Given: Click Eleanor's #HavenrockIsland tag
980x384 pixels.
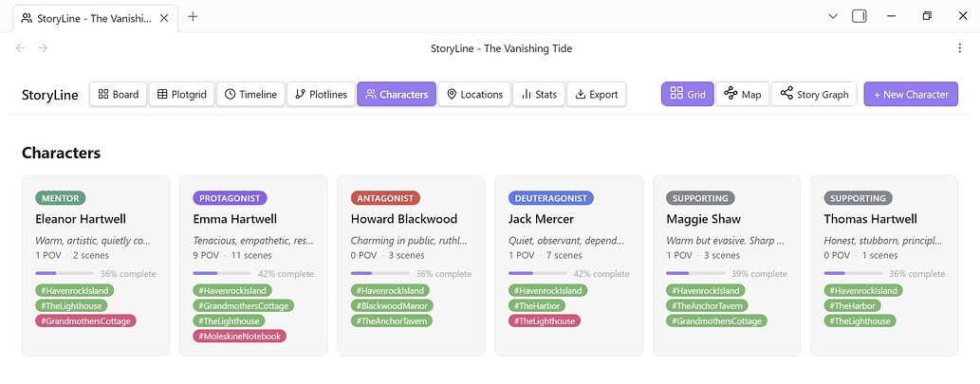Looking at the screenshot, I should (x=75, y=290).
